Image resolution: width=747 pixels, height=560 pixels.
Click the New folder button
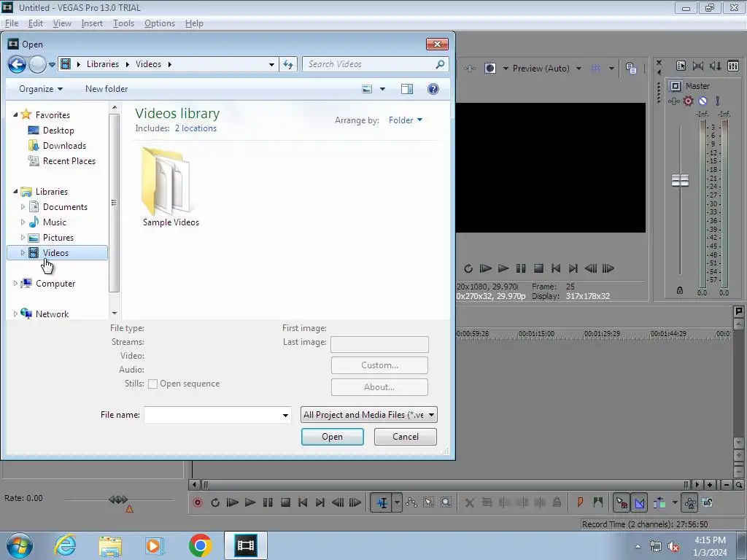pos(107,89)
